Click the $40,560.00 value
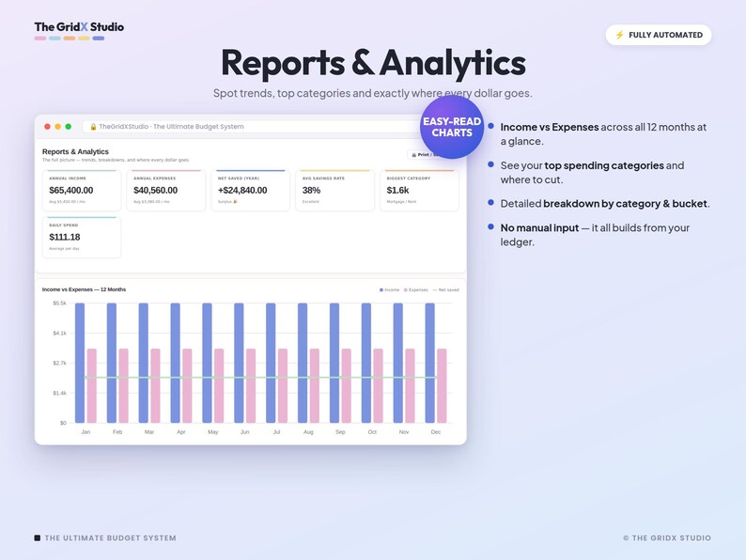This screenshot has height=560, width=746. (x=156, y=191)
